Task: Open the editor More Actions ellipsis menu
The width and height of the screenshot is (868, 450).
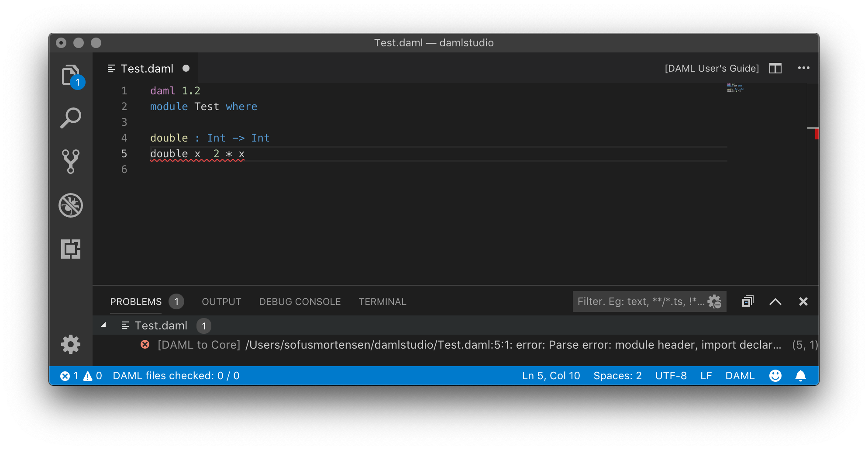Action: [803, 68]
